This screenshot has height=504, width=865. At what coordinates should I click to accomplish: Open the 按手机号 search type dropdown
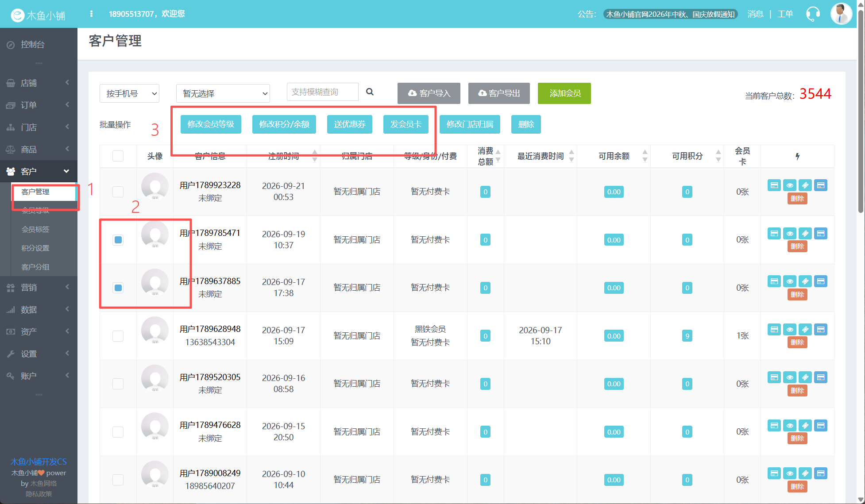click(x=129, y=93)
